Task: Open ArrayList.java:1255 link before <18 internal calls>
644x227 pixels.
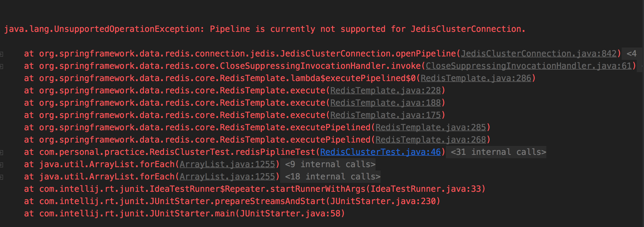Action: [227, 177]
